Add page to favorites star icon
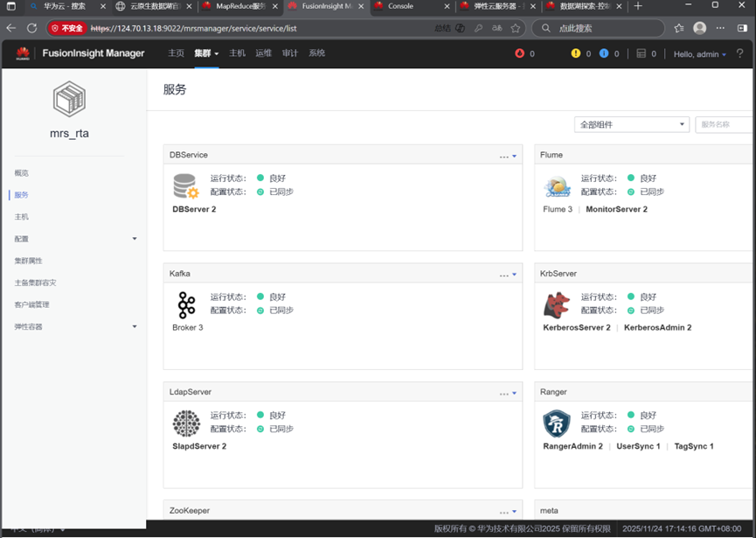Viewport: 756px width, 538px height. point(516,28)
